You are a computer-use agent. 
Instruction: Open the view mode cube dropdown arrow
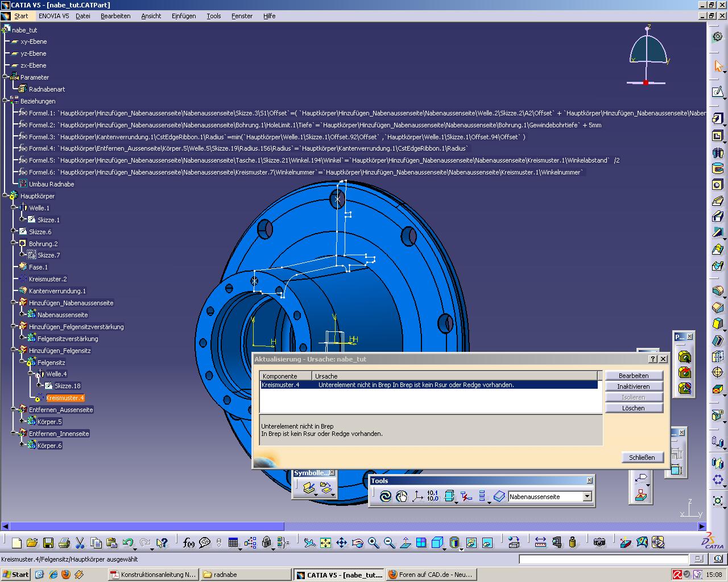(x=445, y=548)
